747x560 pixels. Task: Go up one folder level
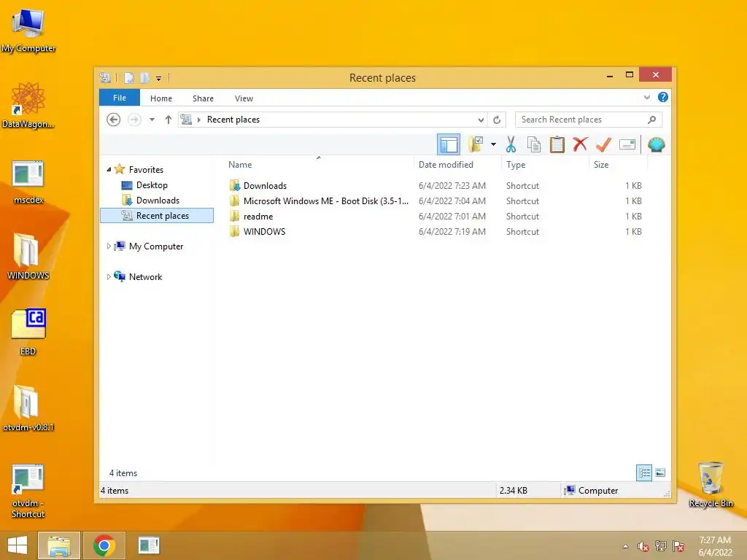[169, 120]
